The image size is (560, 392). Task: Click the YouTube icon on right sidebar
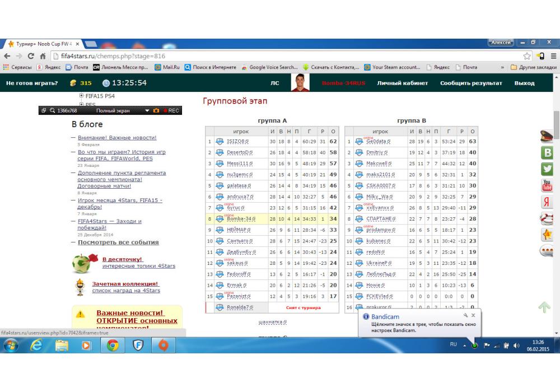point(547,185)
